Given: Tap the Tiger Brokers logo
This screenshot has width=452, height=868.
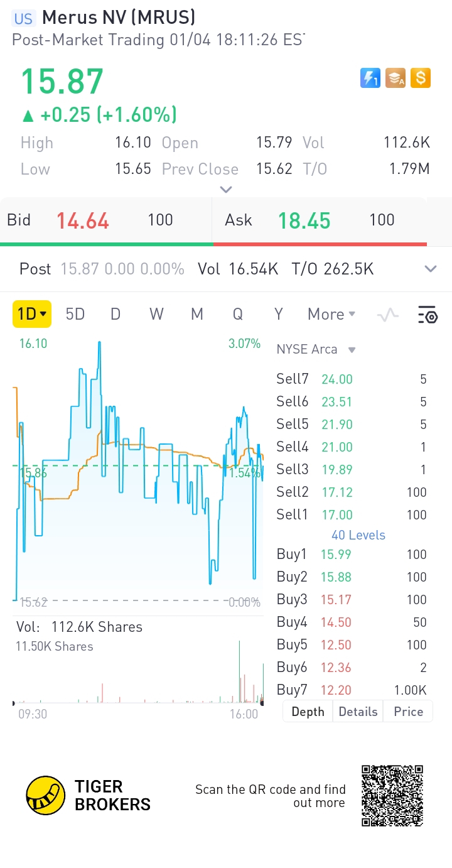Looking at the screenshot, I should pos(89,795).
